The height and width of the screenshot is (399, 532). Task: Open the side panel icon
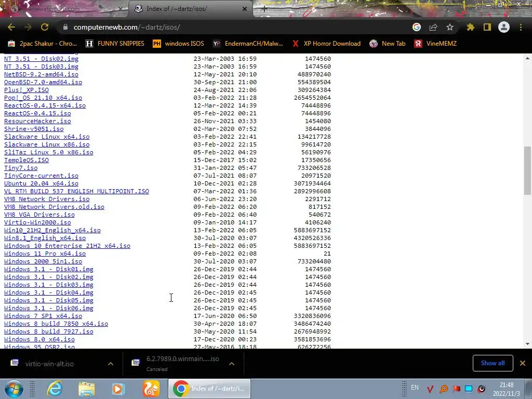[x=487, y=27]
